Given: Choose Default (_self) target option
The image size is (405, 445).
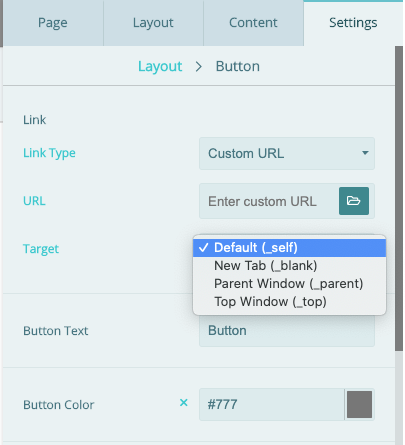Looking at the screenshot, I should [289, 248].
